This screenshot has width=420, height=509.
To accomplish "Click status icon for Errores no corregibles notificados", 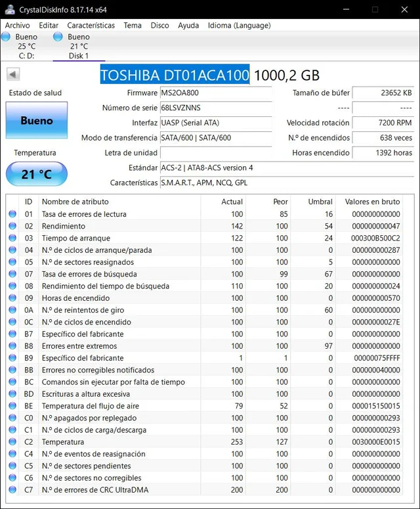I will coord(12,370).
